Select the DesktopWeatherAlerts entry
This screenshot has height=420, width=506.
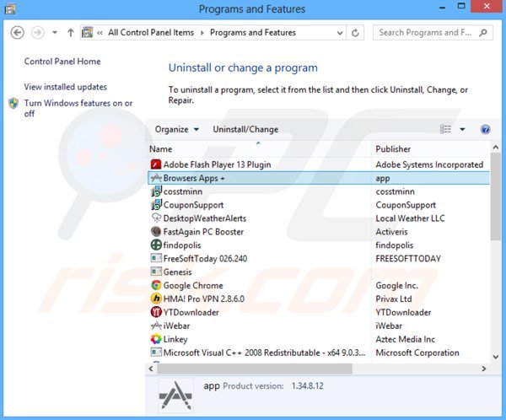point(205,218)
